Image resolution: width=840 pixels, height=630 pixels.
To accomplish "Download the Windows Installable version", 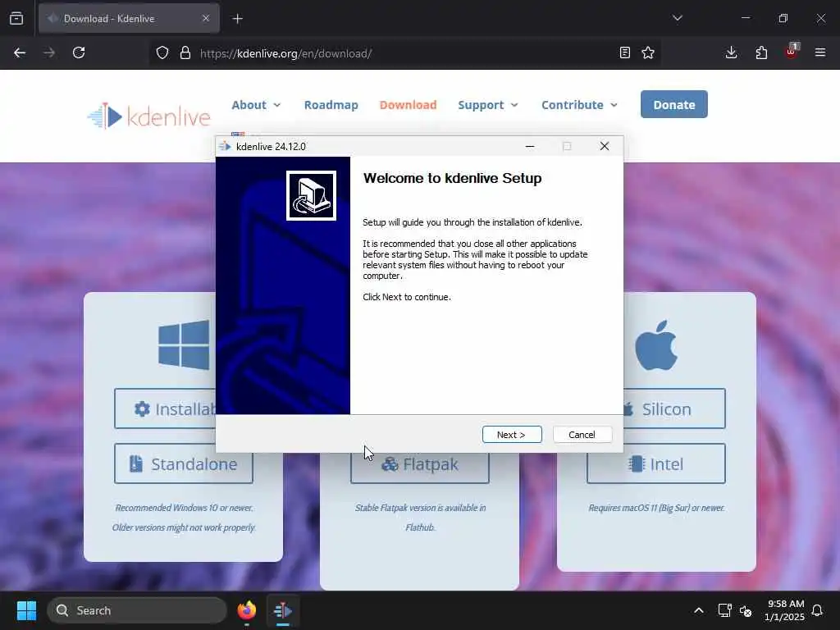I will click(x=165, y=409).
